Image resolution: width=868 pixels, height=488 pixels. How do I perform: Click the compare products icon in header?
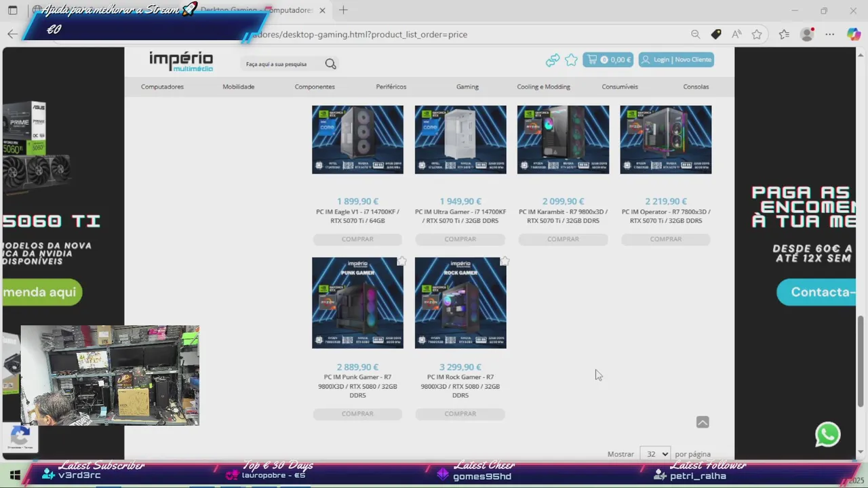tap(553, 60)
